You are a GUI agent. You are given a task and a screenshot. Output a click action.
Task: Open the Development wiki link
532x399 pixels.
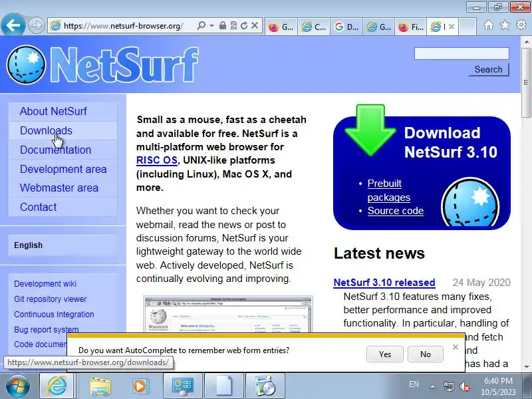45,284
